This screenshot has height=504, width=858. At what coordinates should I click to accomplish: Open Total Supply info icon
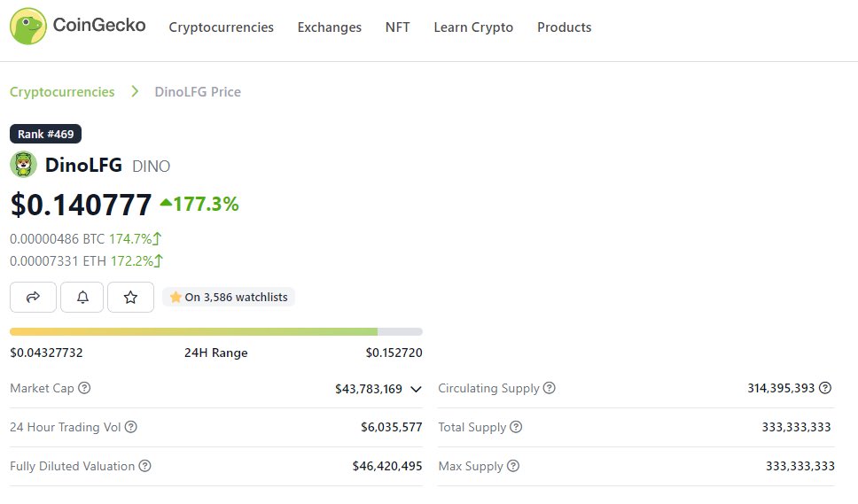(516, 427)
